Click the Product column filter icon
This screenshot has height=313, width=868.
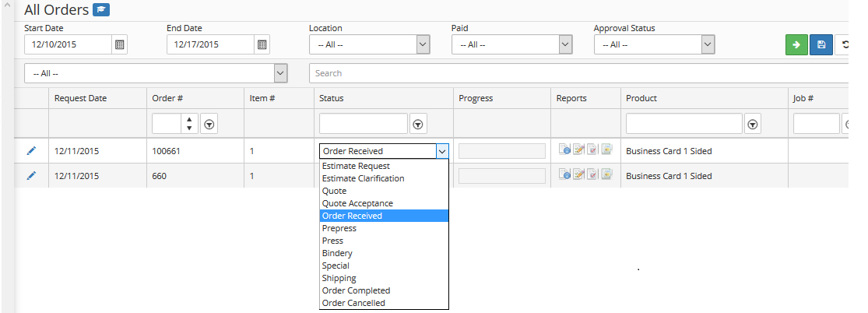click(x=752, y=125)
